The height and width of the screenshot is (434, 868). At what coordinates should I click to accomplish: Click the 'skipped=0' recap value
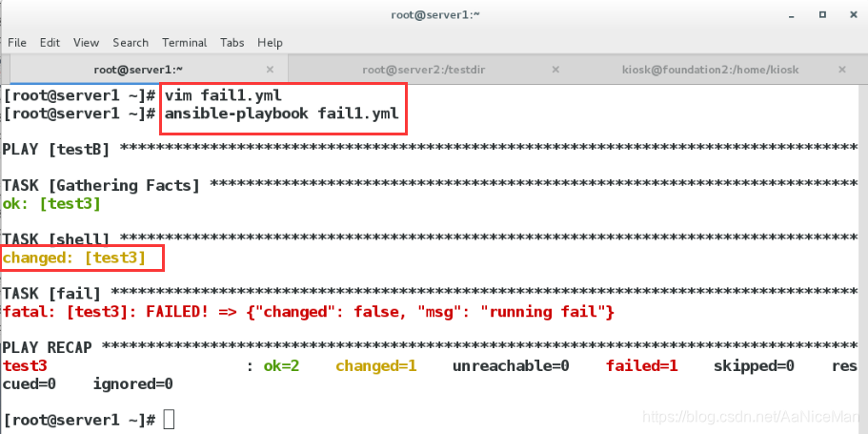click(754, 366)
